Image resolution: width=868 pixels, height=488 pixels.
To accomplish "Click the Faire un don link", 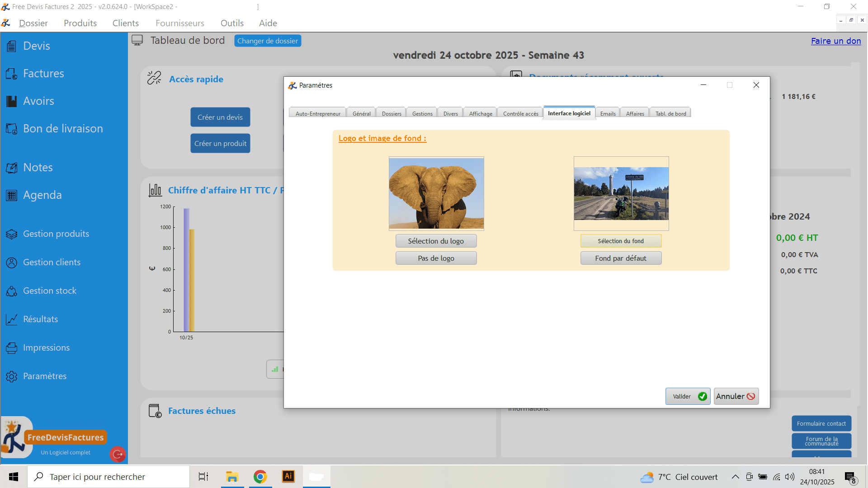I will pos(835,41).
